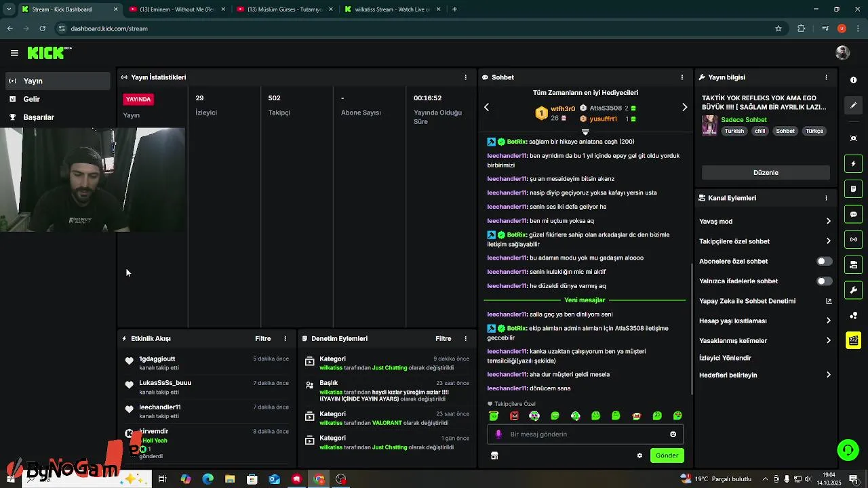The image size is (868, 488).
Task: Open the hamburger menu next to Kick logo
Action: [14, 53]
